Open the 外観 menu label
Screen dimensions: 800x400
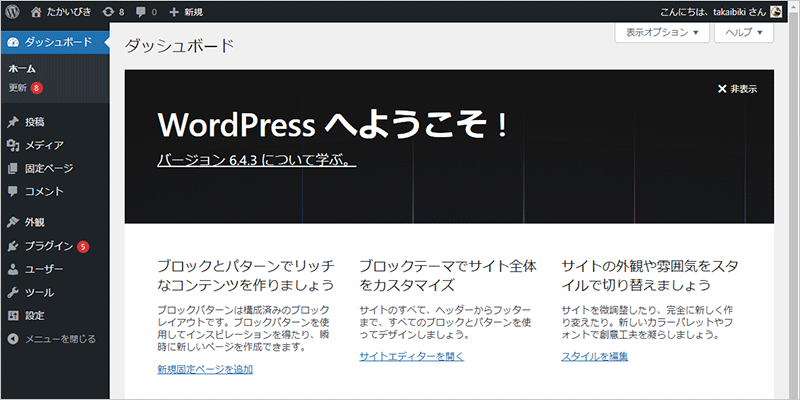coord(35,222)
